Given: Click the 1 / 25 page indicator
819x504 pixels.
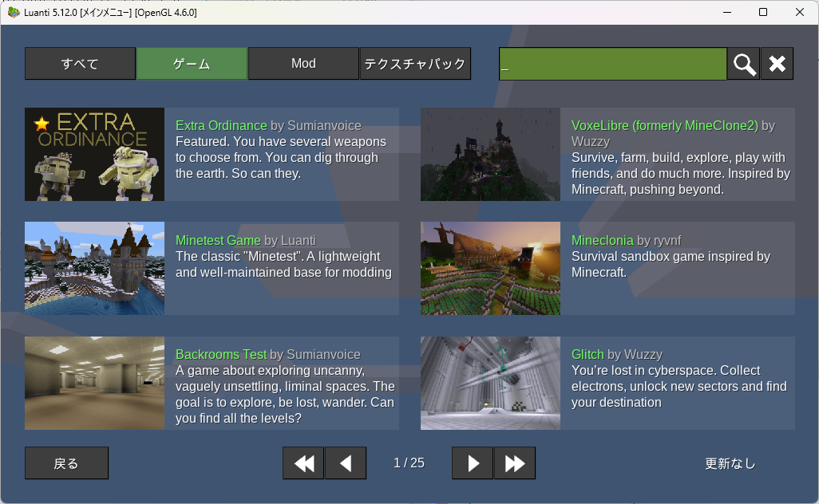Looking at the screenshot, I should click(409, 463).
